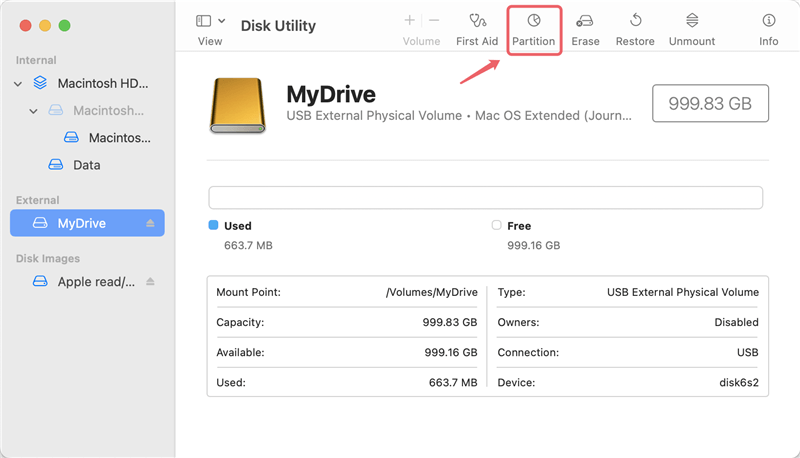The width and height of the screenshot is (800, 458).
Task: Click the blue Used color swatch
Action: coord(213,225)
